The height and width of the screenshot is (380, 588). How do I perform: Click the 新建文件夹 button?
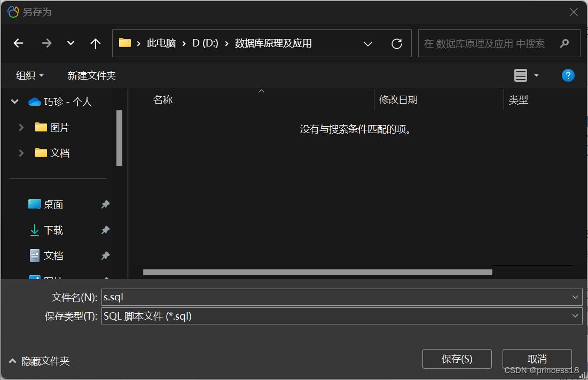pos(91,75)
